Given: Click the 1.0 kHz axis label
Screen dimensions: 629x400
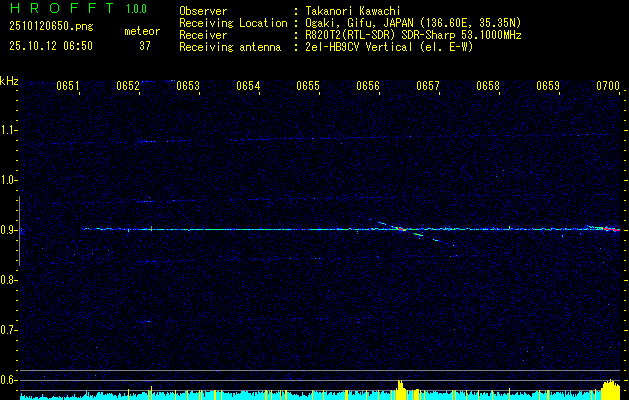Looking at the screenshot, I should 7,180.
